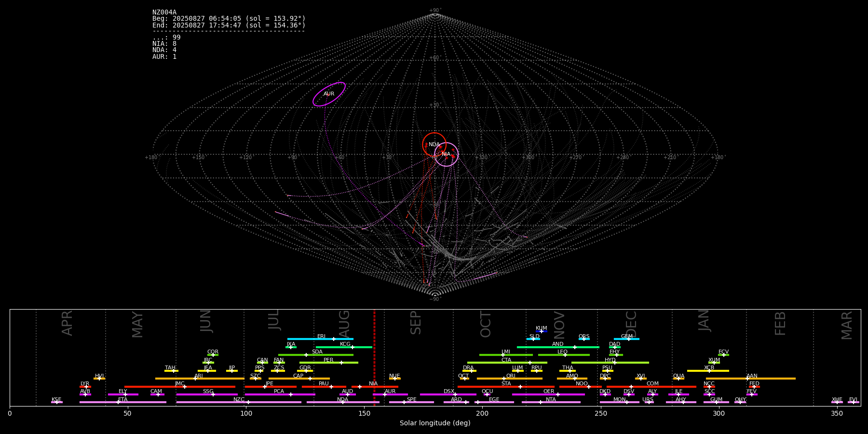This screenshot has height=434, width=868.
Task: Click the ARI shower label
Action: pyautogui.click(x=199, y=376)
